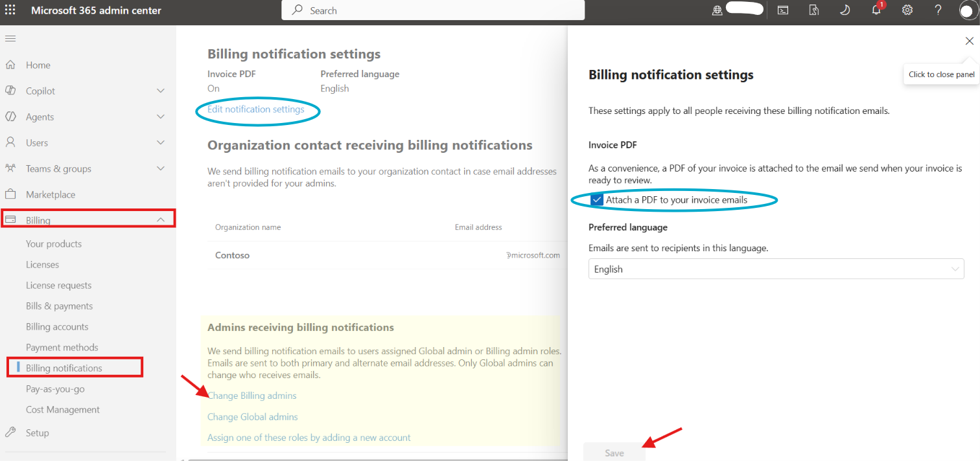
Task: Open the app launcher grid
Action: 10,10
